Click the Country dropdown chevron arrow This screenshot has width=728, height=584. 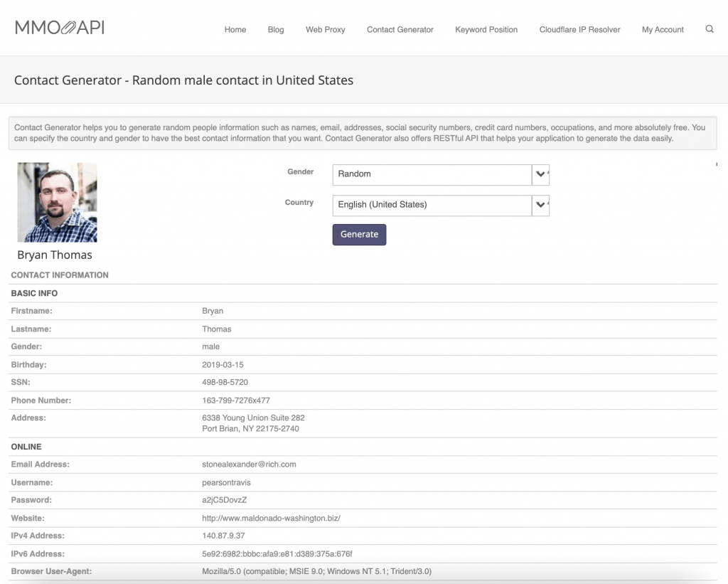[541, 205]
